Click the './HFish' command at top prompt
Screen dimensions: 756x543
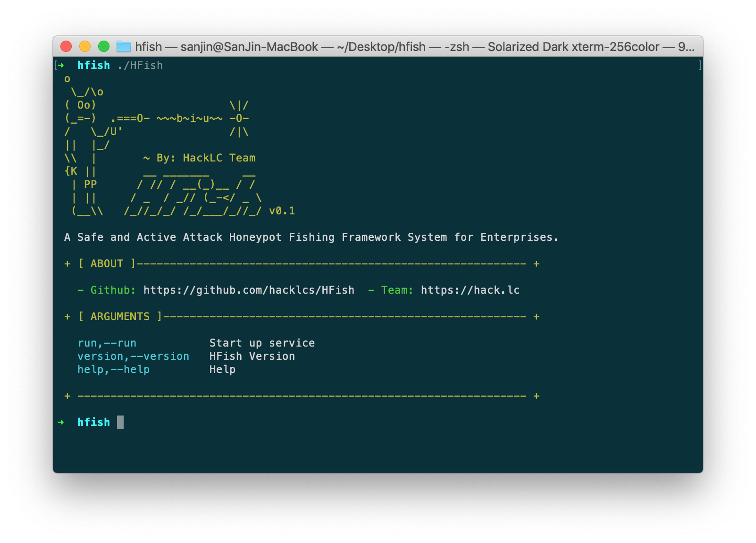point(140,65)
